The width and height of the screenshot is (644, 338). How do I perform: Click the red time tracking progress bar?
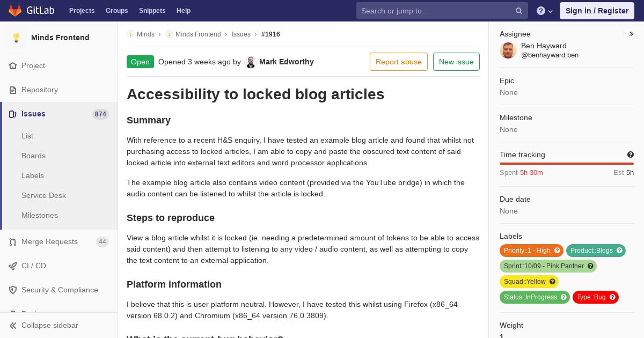click(x=567, y=164)
